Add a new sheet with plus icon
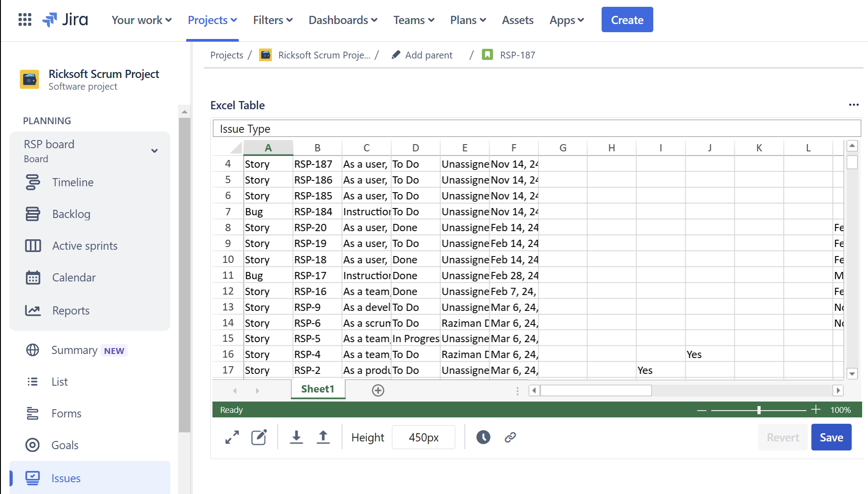 378,390
